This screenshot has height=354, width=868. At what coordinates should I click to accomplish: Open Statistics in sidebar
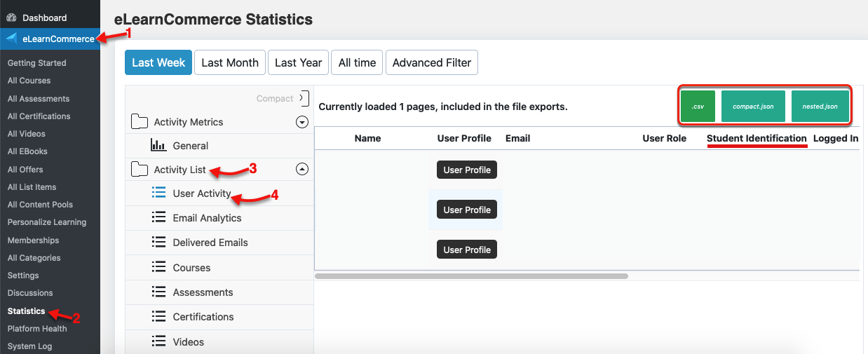click(x=26, y=311)
